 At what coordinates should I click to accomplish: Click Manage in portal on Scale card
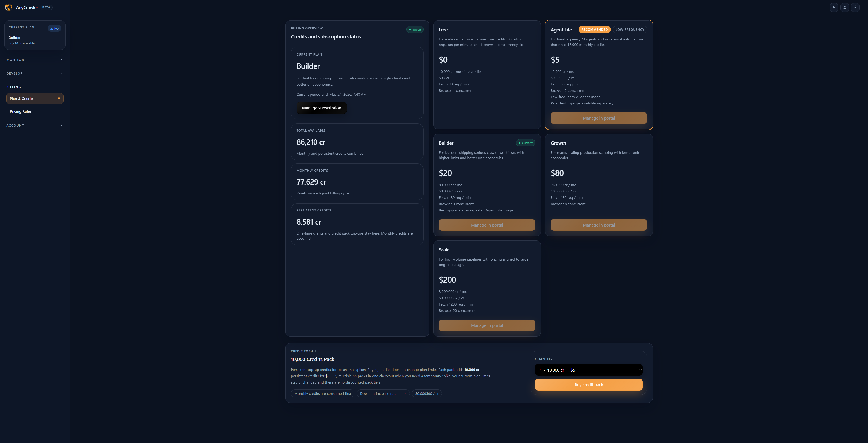coord(487,325)
